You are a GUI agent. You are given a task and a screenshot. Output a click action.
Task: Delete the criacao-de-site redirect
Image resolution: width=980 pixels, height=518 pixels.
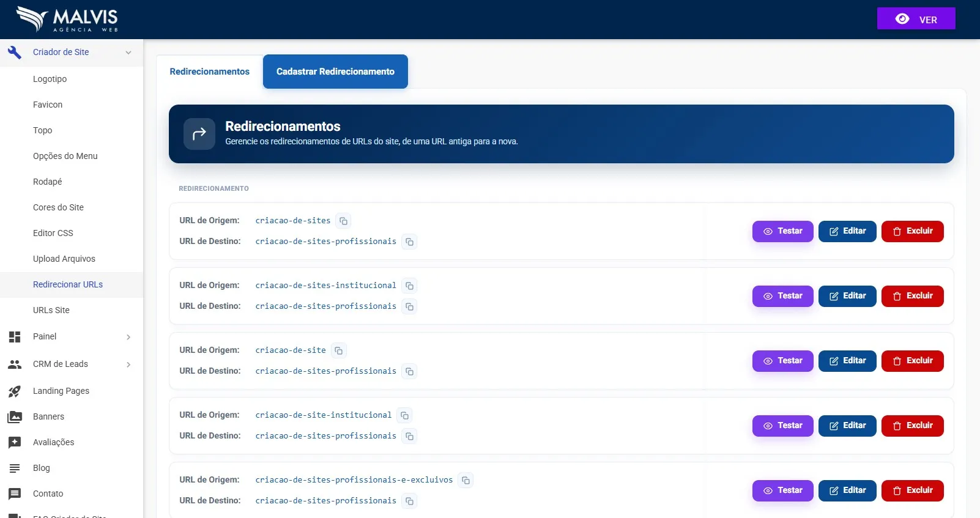pos(912,361)
